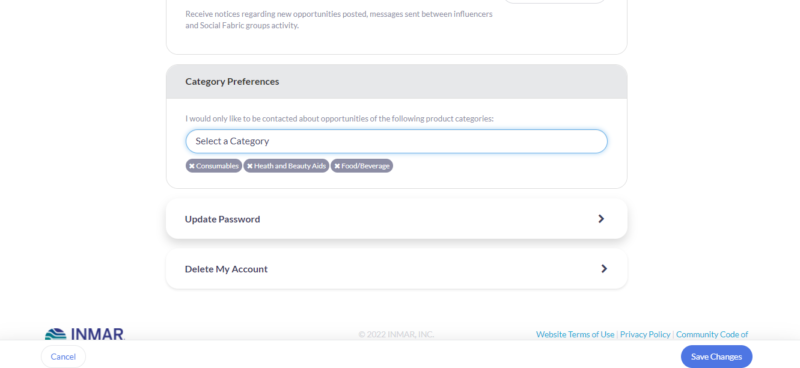Click the INMAR logo in the footer

click(x=84, y=334)
